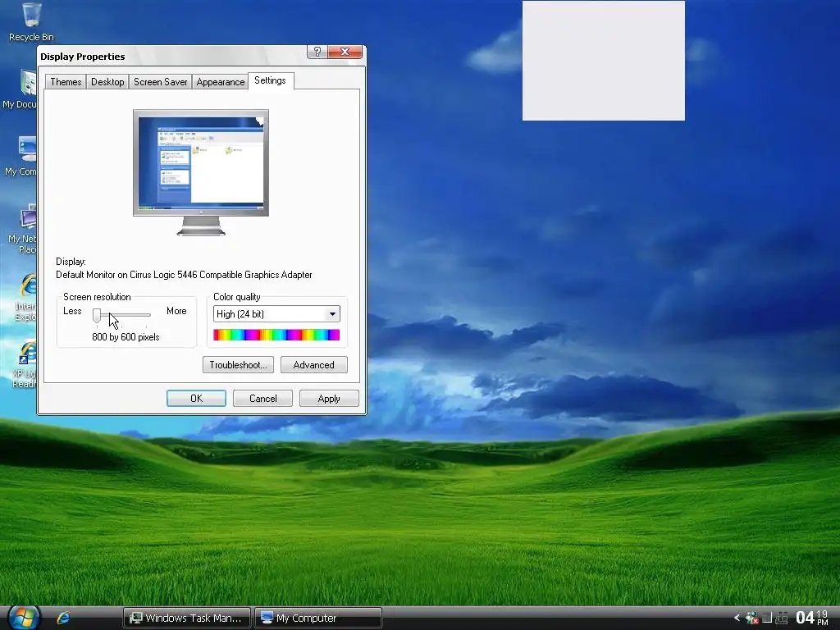Switch to the Themes tab
Image resolution: width=840 pixels, height=630 pixels.
tap(66, 82)
